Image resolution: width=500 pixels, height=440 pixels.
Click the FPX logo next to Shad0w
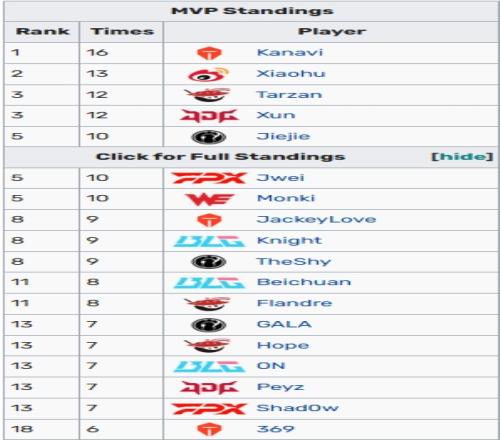tap(209, 409)
